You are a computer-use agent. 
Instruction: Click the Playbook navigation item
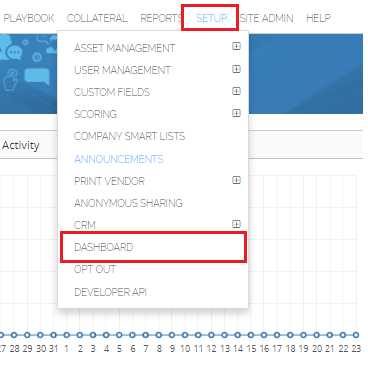[x=29, y=18]
